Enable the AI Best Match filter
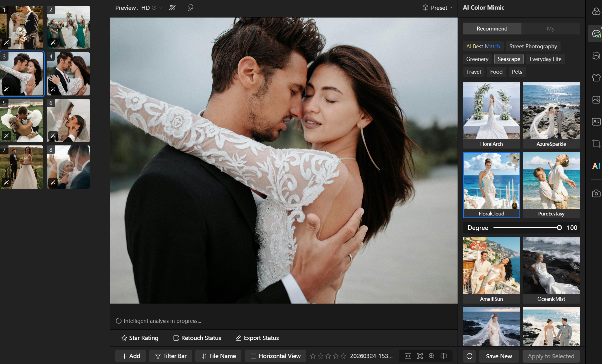This screenshot has width=602, height=364. (x=483, y=46)
